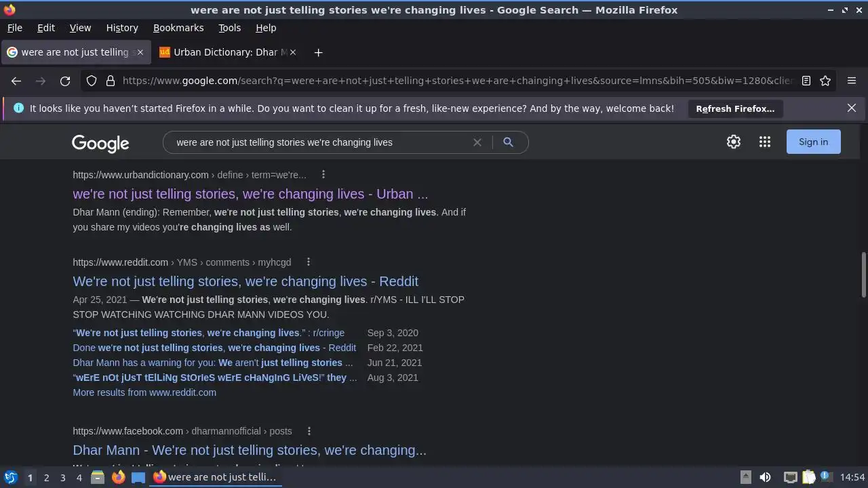Switch to workspace 3
868x488 pixels.
click(x=62, y=478)
